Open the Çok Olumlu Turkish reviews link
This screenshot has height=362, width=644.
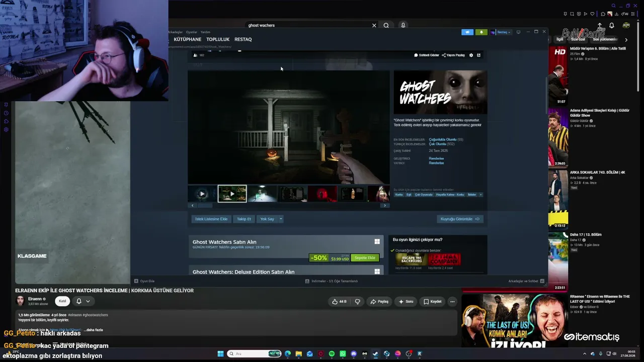438,144
